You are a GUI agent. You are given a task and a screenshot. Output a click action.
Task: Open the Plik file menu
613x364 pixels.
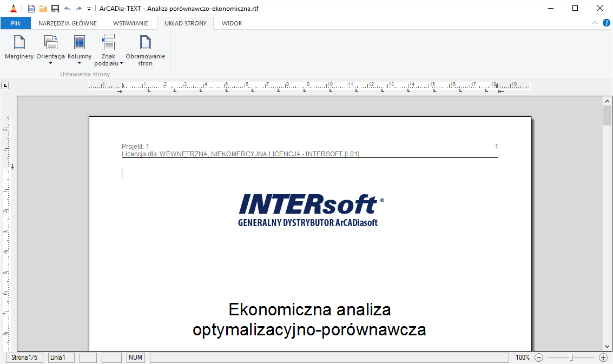pyautogui.click(x=16, y=23)
